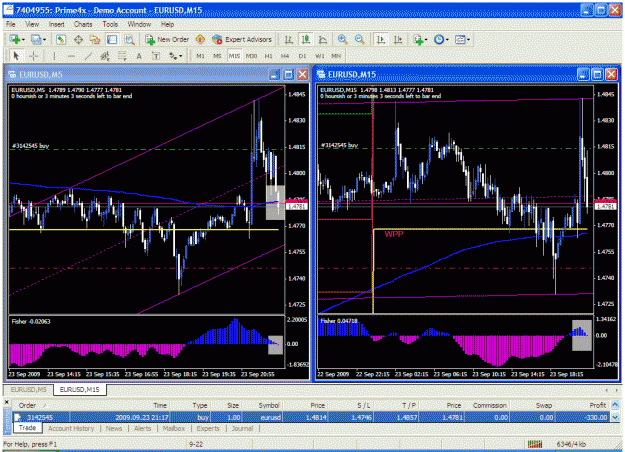Screen dimensions: 625x452
Task: Open the Account History tab
Action: click(71, 428)
